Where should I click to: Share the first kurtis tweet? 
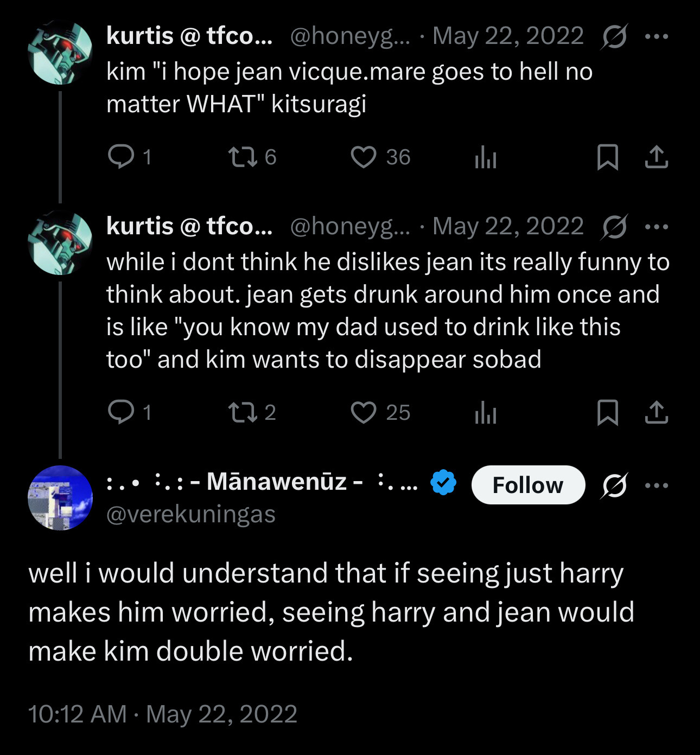click(x=656, y=157)
